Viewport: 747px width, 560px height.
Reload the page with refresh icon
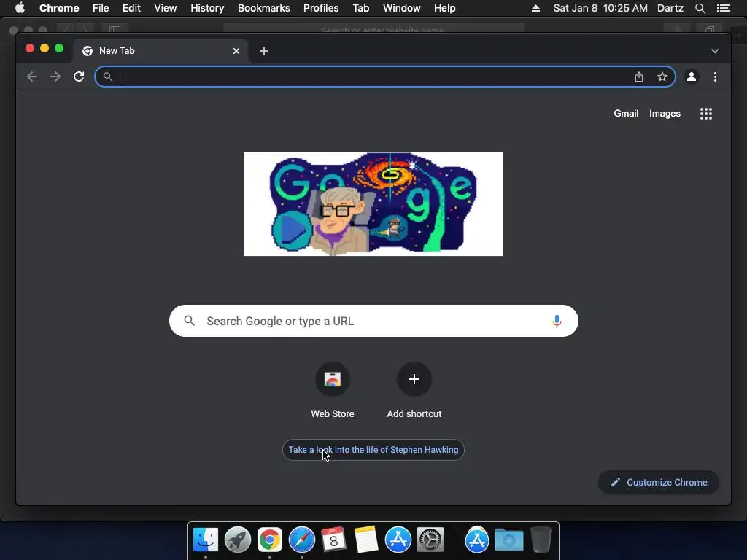(79, 77)
